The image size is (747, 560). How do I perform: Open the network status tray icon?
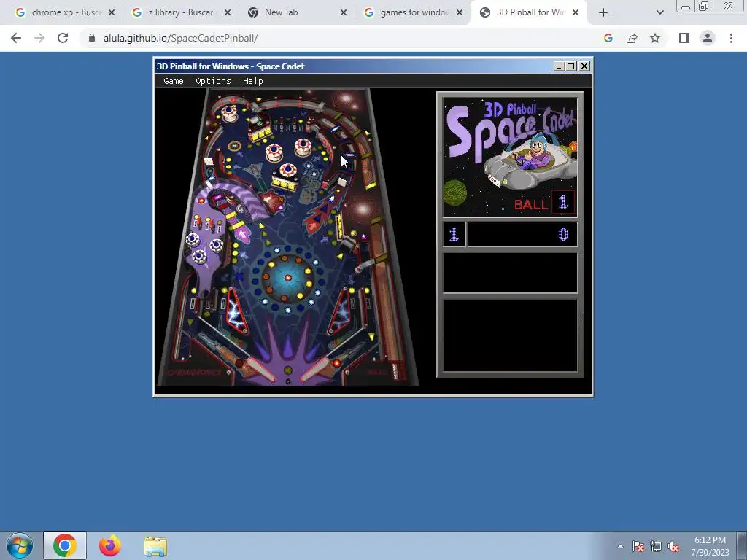point(656,546)
